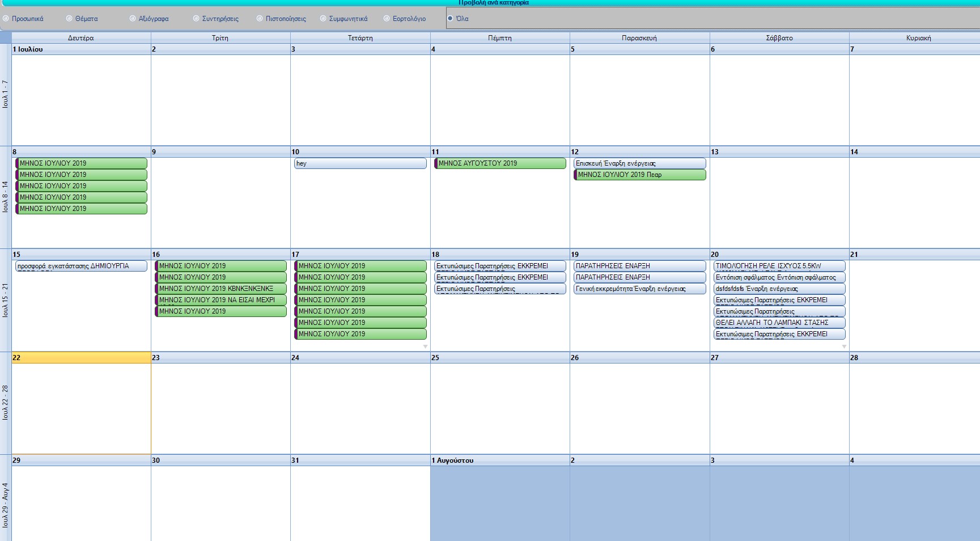Select the 1 Αυγούστου day cell header

[500, 460]
